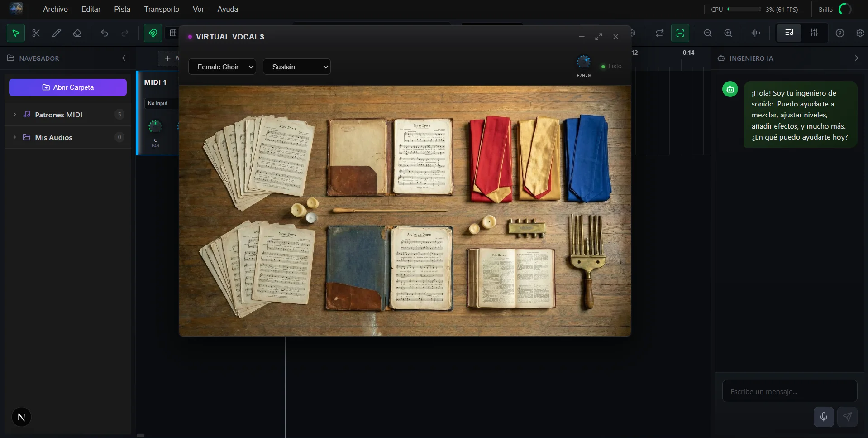Click the Abrir Carpeta button
Screen dimensions: 868x438
(x=68, y=87)
